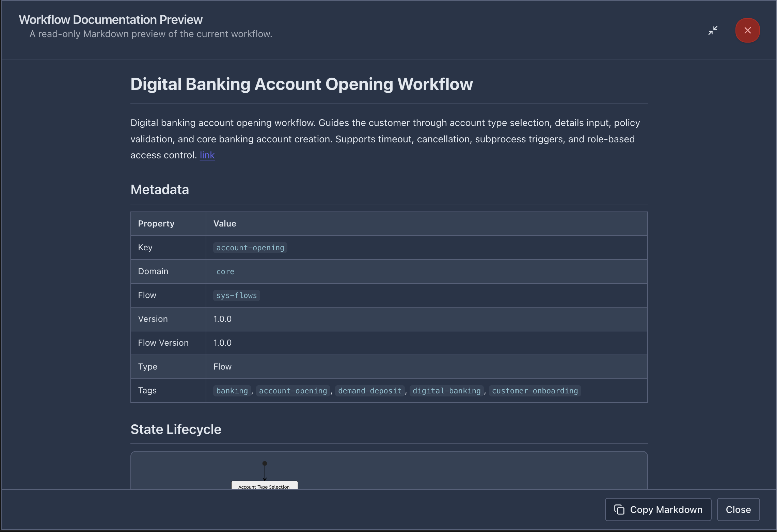Viewport: 777px width, 532px height.
Task: Click the 'Property' column header
Action: click(168, 224)
